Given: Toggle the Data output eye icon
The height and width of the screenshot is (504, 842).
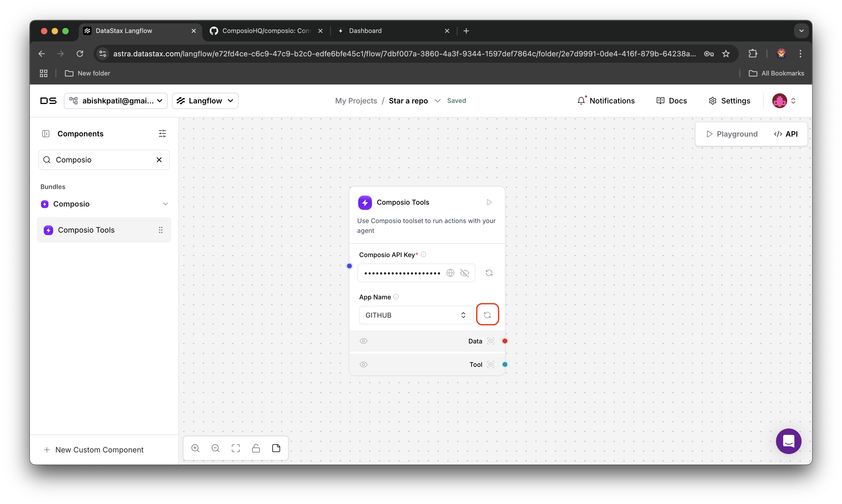Looking at the screenshot, I should [x=363, y=341].
